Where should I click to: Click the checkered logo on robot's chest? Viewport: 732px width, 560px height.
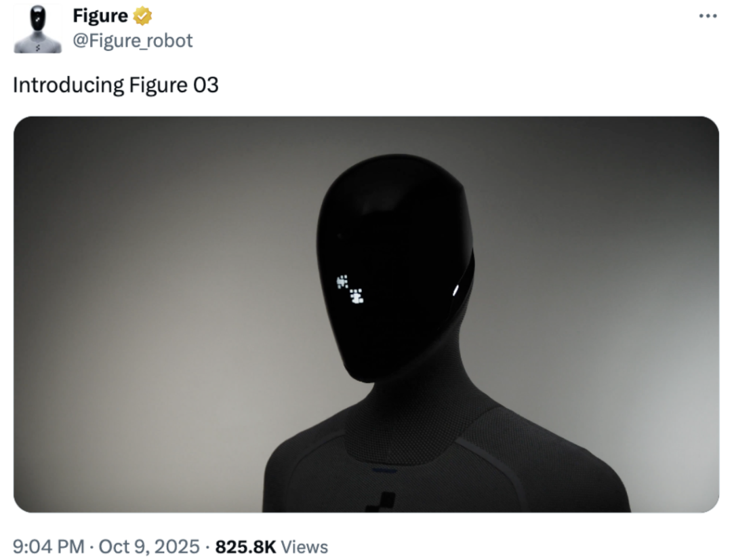380,500
